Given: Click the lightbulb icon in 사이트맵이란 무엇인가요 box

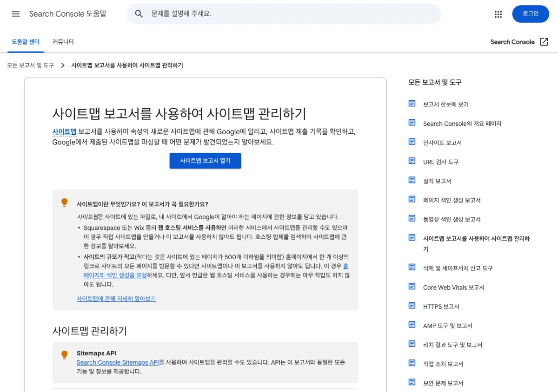Looking at the screenshot, I should [65, 203].
